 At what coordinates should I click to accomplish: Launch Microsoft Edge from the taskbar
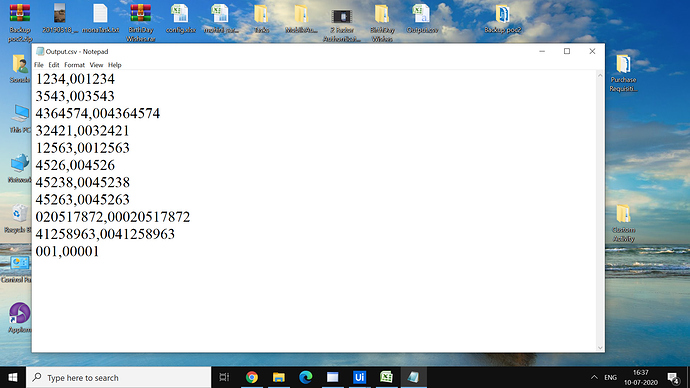[305, 377]
